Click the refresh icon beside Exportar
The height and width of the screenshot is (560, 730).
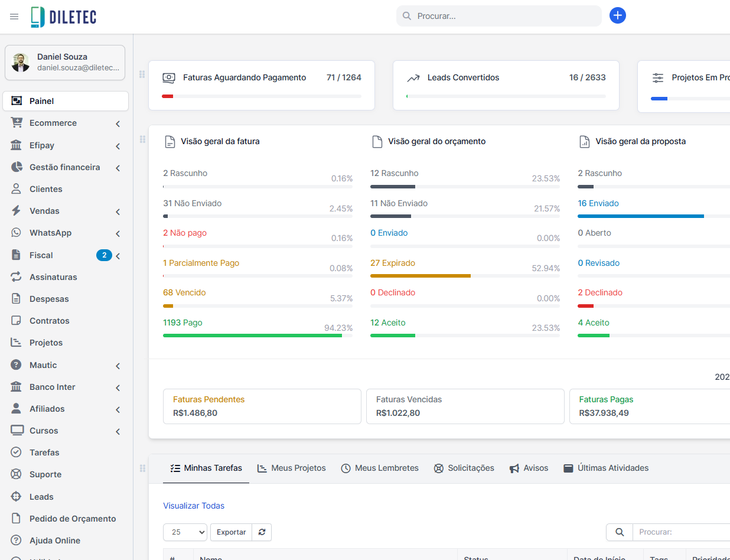point(262,532)
